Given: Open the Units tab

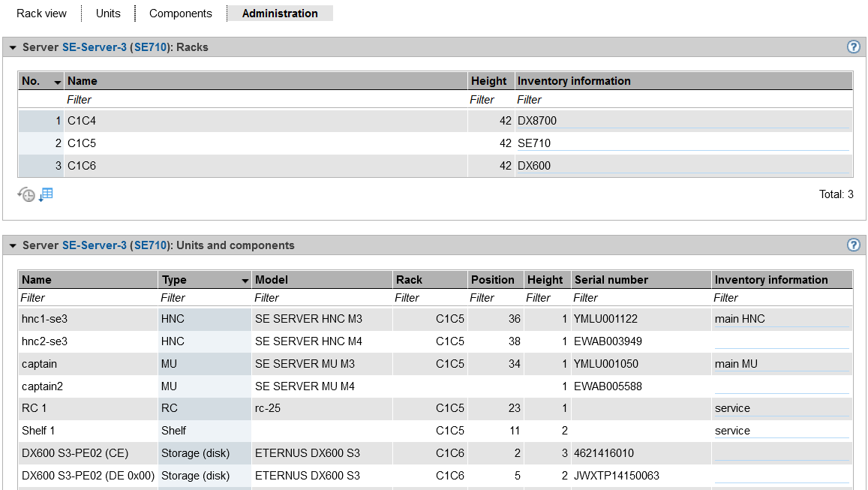Looking at the screenshot, I should tap(108, 14).
